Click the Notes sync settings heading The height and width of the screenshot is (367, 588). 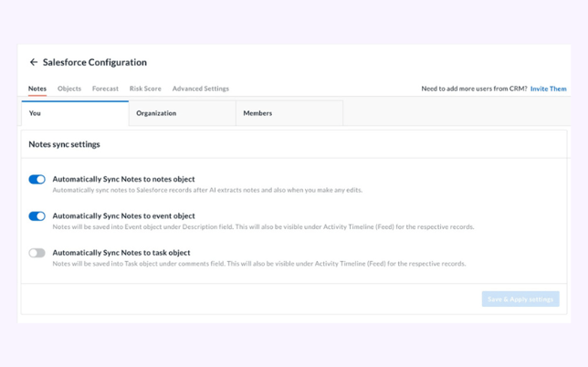(x=65, y=144)
